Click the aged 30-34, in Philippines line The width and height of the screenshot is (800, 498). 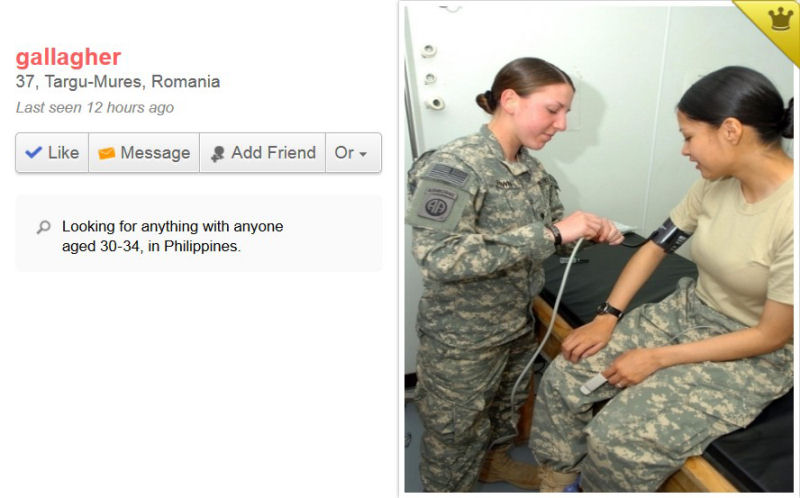tap(151, 246)
